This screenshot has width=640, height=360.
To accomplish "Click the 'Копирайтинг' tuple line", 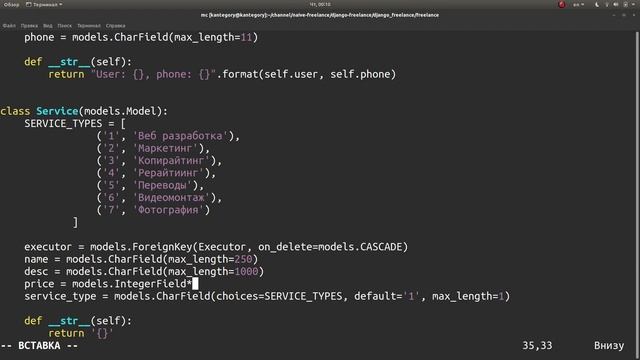I will click(159, 160).
